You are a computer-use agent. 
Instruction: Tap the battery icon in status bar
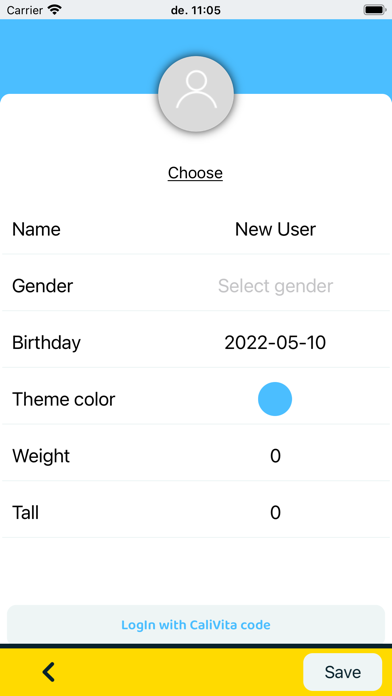pyautogui.click(x=375, y=10)
